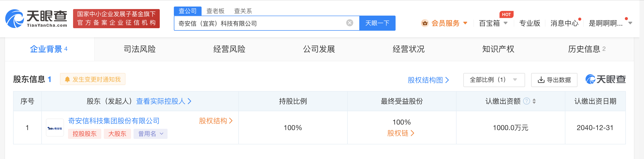Screen dimensions: 644x159
Task: Click the question mark help icon beside 认缴出资额
Action: point(527,101)
